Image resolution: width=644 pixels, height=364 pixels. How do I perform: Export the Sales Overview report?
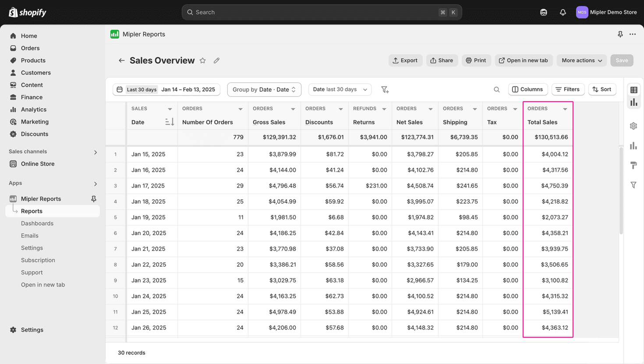coord(405,60)
